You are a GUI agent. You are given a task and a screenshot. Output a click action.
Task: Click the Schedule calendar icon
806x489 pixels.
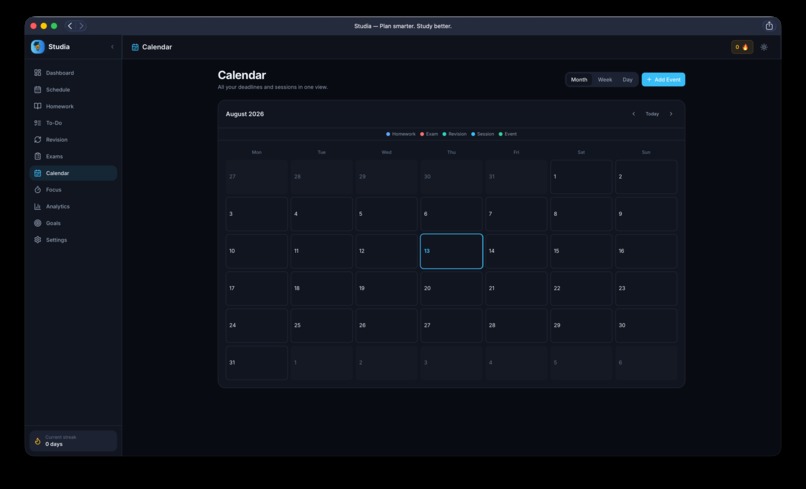(x=38, y=89)
